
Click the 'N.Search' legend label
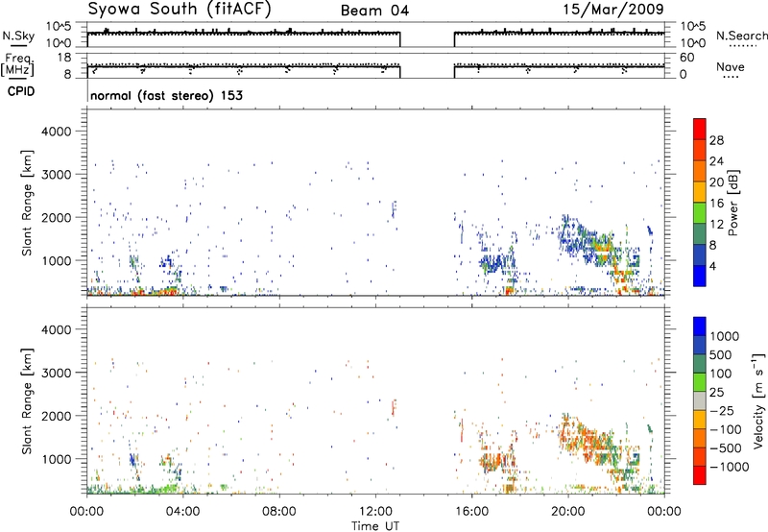point(741,36)
